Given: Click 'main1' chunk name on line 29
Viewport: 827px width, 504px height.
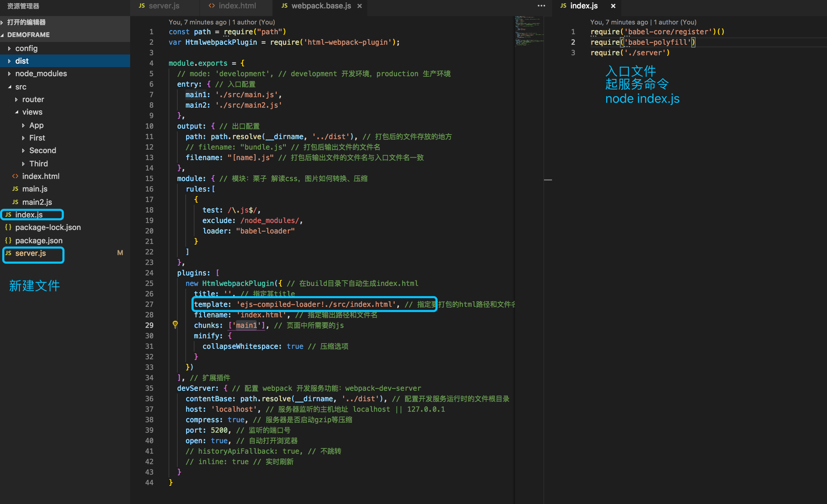Looking at the screenshot, I should pyautogui.click(x=246, y=325).
